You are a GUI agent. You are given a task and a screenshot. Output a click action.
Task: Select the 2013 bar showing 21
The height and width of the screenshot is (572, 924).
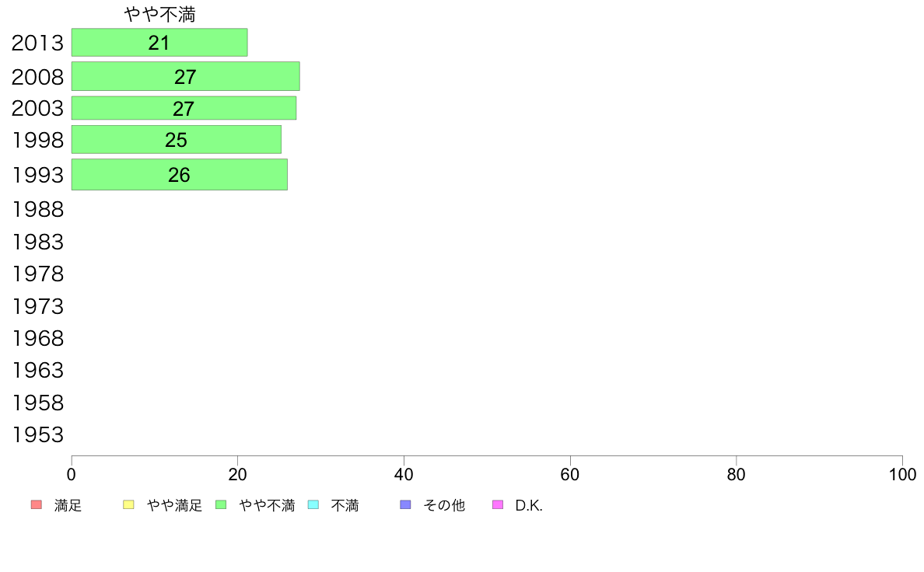[159, 43]
